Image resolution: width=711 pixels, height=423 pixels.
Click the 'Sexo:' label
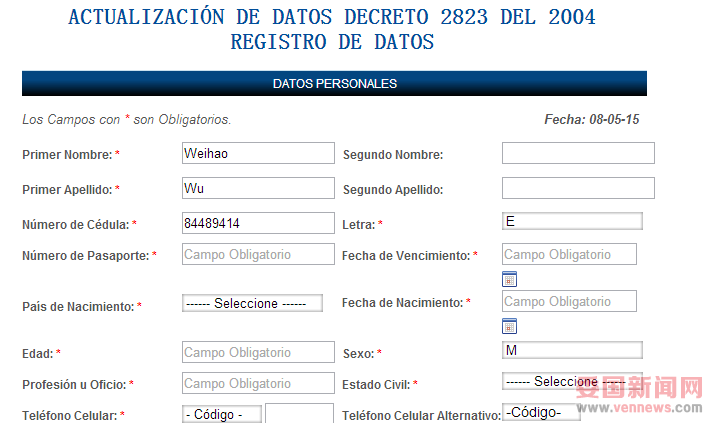[x=358, y=354]
